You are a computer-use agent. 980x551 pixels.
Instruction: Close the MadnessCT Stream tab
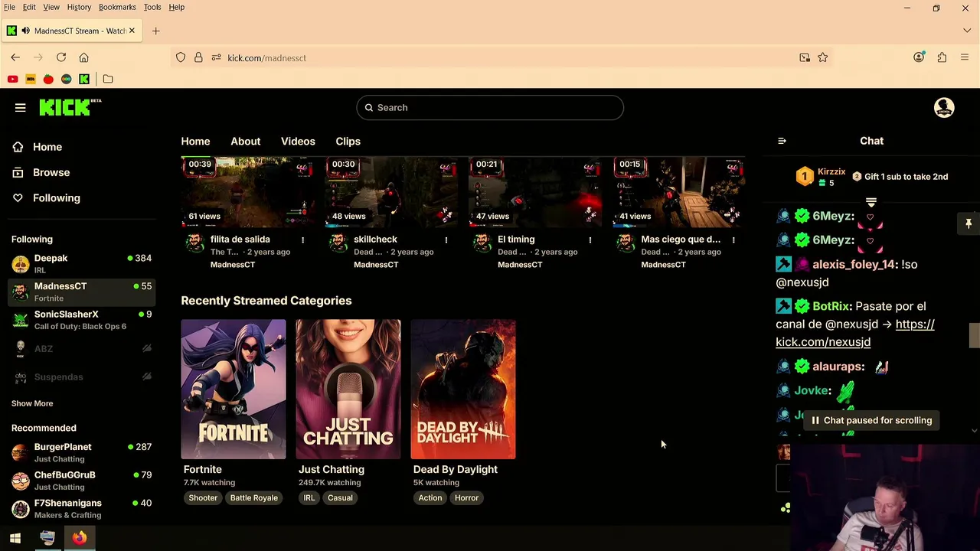tap(132, 31)
